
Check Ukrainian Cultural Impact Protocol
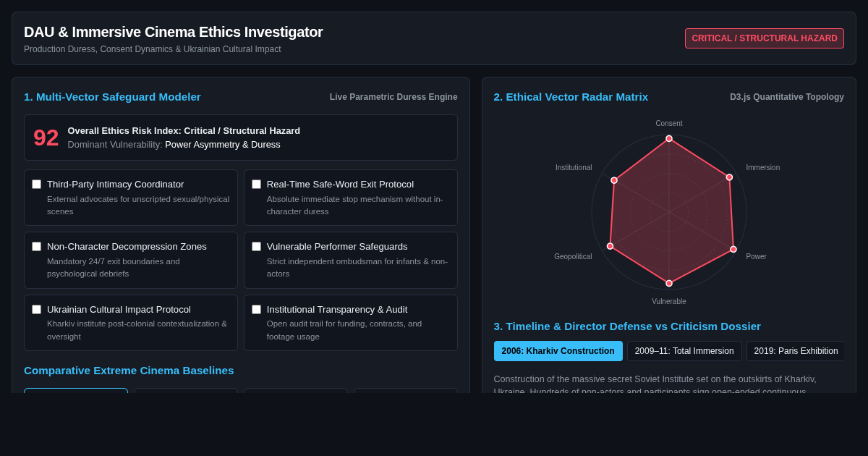pyautogui.click(x=36, y=310)
